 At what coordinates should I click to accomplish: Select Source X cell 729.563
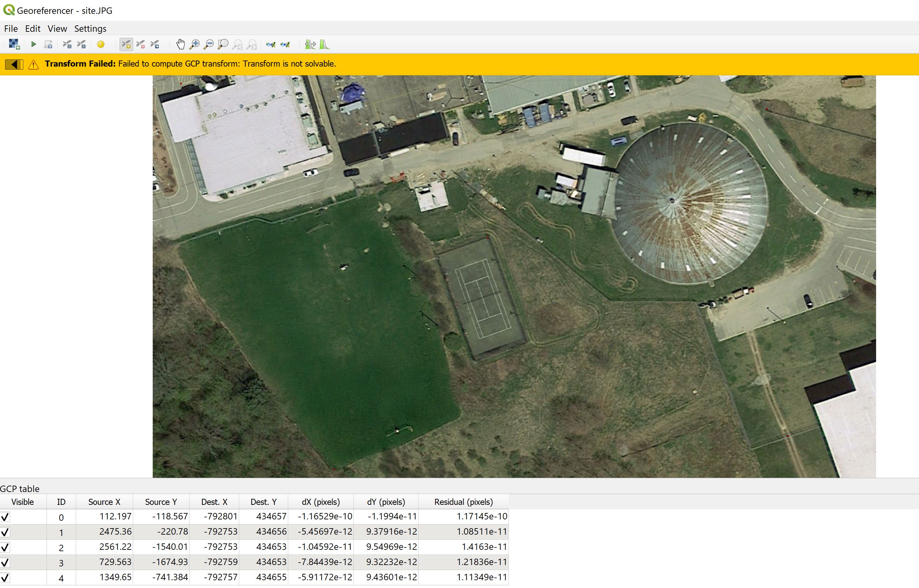(x=104, y=562)
